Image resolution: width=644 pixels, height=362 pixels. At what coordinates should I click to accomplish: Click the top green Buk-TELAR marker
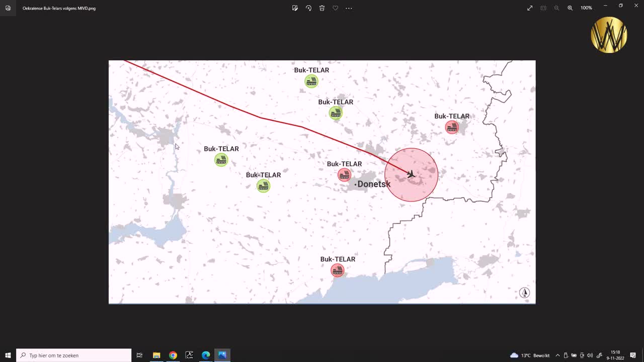[311, 81]
